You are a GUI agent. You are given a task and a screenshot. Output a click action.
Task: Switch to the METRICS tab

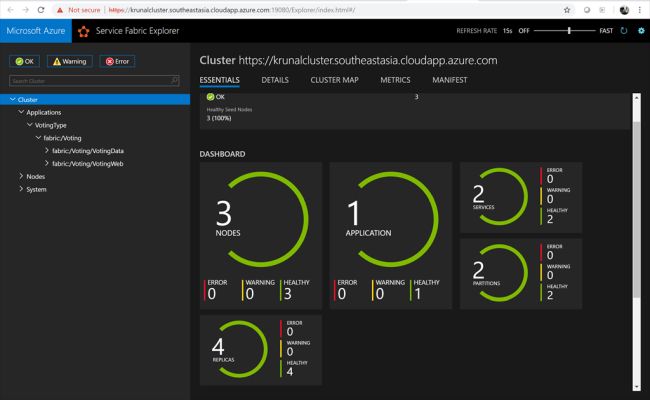(395, 80)
